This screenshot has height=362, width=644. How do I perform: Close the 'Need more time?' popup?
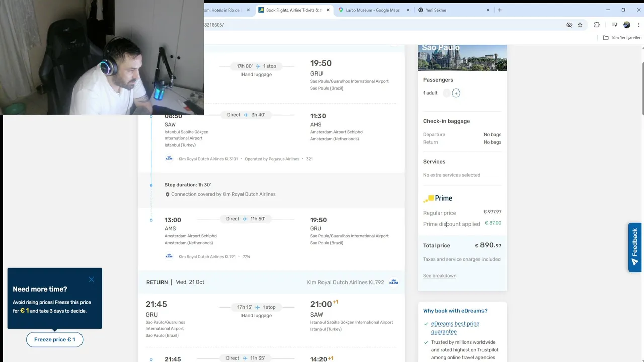coord(91,279)
